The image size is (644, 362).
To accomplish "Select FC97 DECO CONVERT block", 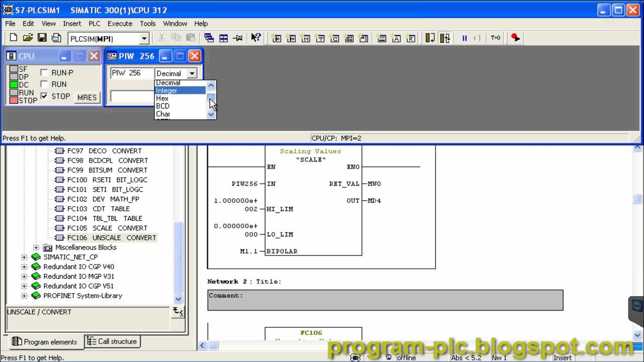I will pos(105,151).
